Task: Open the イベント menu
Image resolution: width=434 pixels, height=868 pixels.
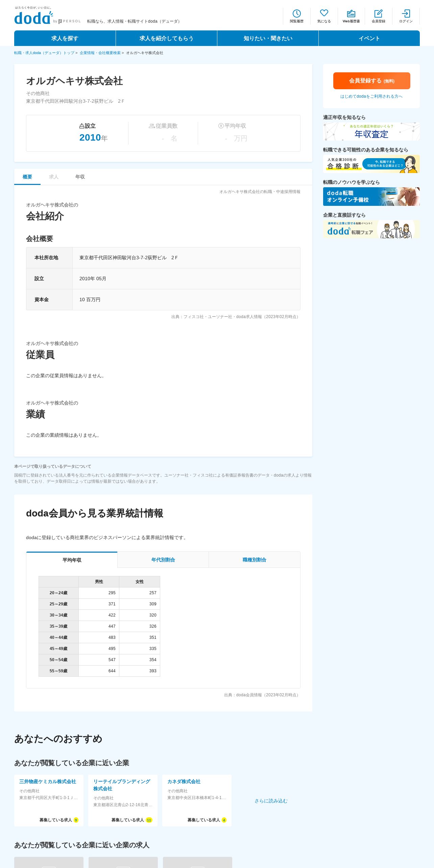Action: click(369, 38)
